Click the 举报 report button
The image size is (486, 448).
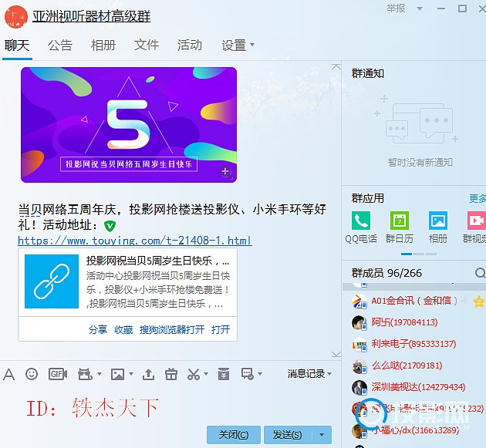(x=396, y=8)
